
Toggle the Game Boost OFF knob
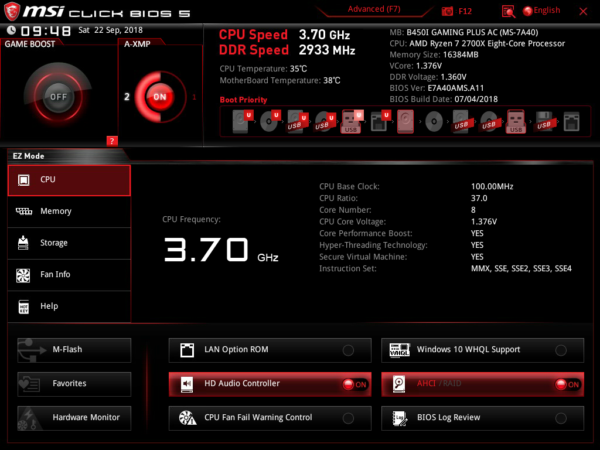[58, 97]
